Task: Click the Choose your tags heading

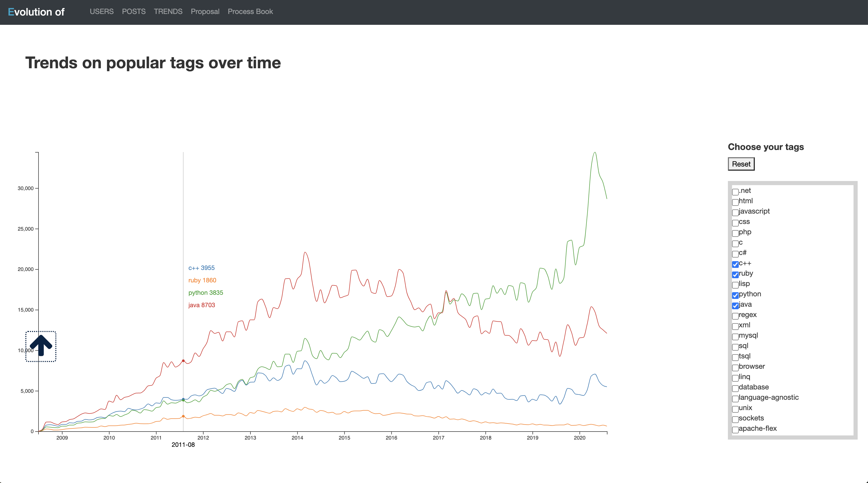Action: [766, 147]
